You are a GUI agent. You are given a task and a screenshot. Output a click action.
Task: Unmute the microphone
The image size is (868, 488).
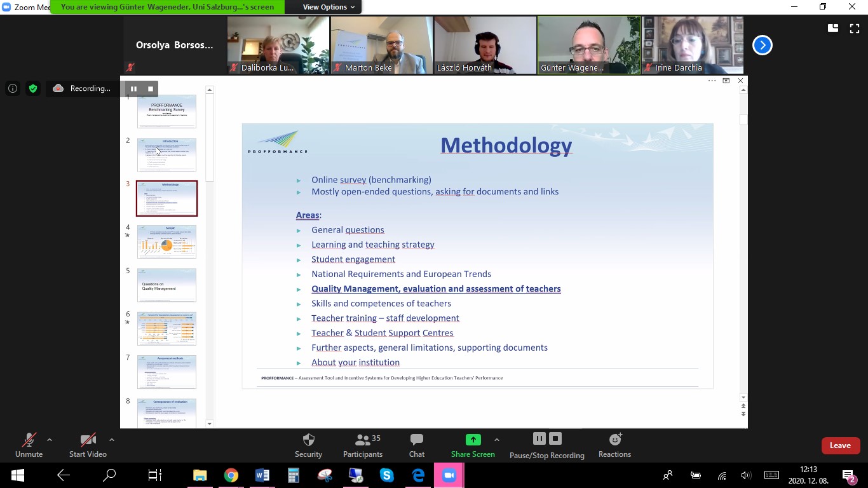[29, 440]
